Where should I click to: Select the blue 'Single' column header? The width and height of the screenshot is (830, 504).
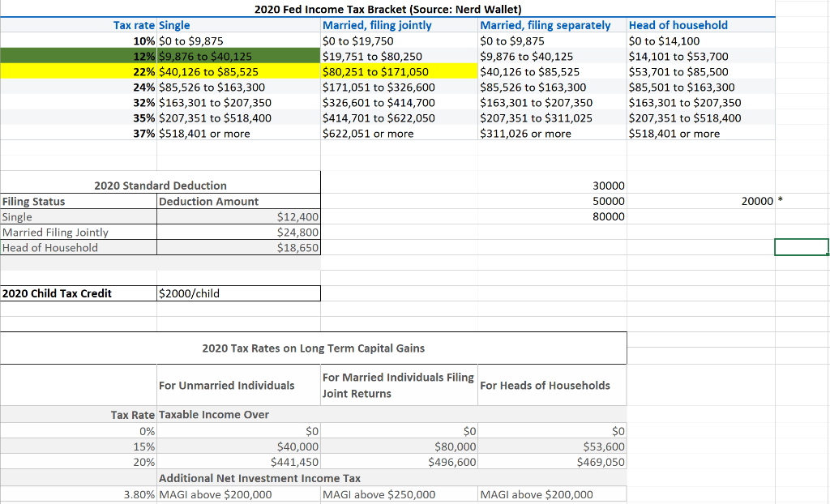(239, 25)
